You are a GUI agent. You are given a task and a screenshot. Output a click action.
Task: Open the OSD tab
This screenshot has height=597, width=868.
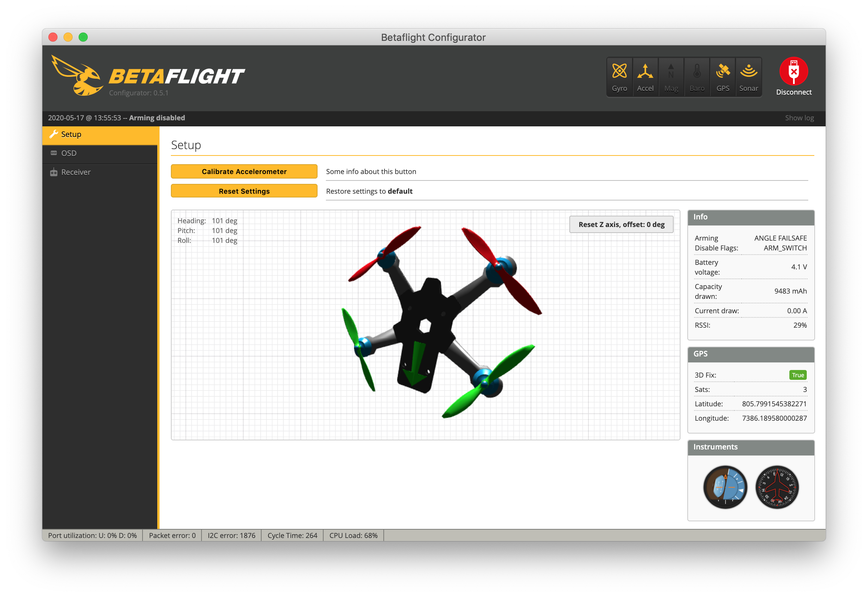69,153
